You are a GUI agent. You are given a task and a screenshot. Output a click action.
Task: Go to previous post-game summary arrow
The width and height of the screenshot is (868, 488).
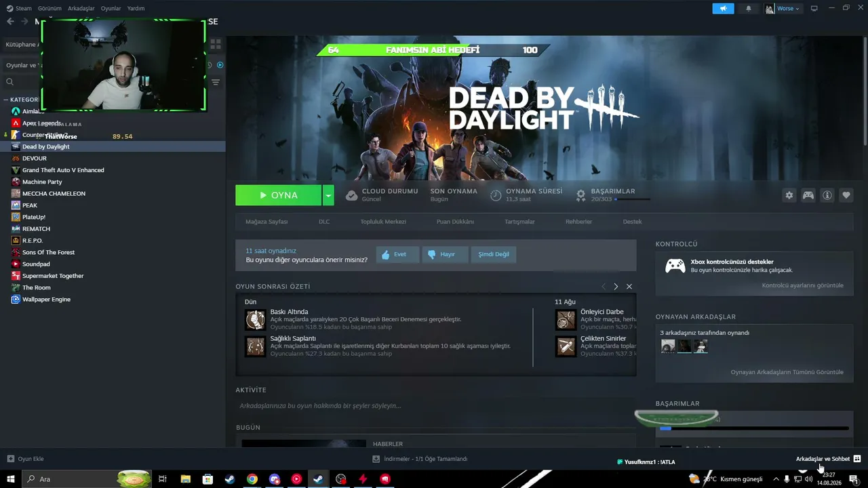(x=604, y=287)
